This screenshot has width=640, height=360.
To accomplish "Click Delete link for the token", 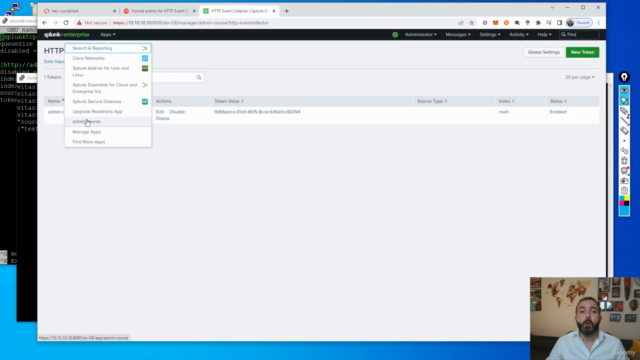I will (x=162, y=118).
